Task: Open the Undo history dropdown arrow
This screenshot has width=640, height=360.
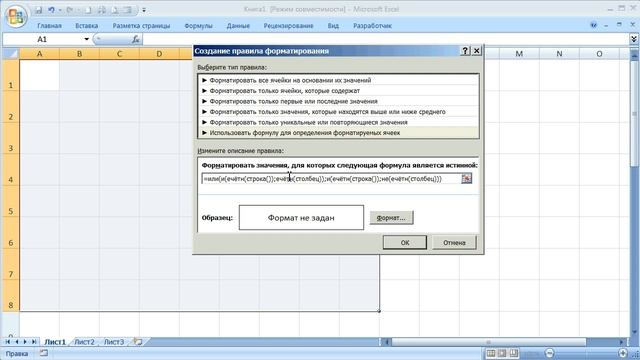Action: (x=60, y=10)
